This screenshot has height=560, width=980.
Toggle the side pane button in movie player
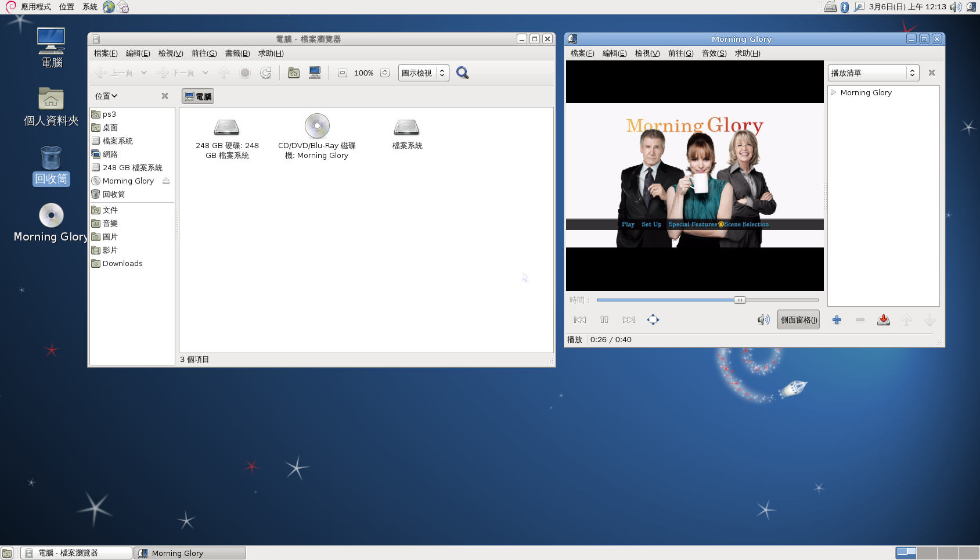(x=798, y=320)
